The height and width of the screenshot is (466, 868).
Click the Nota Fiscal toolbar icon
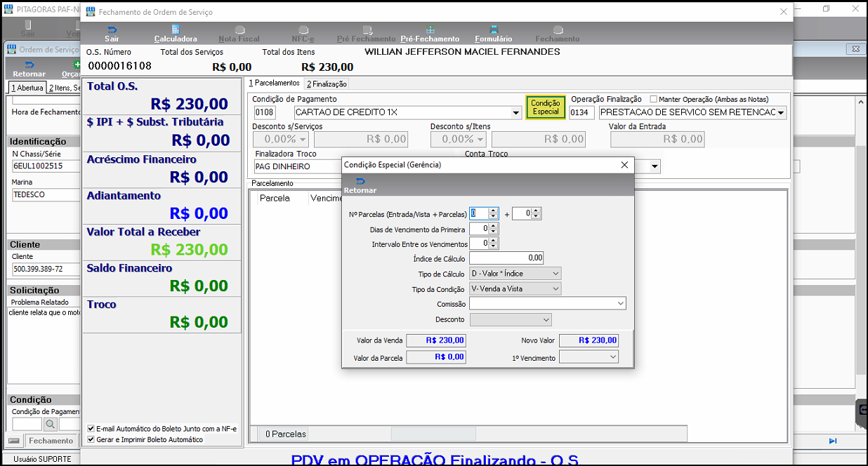pyautogui.click(x=239, y=34)
